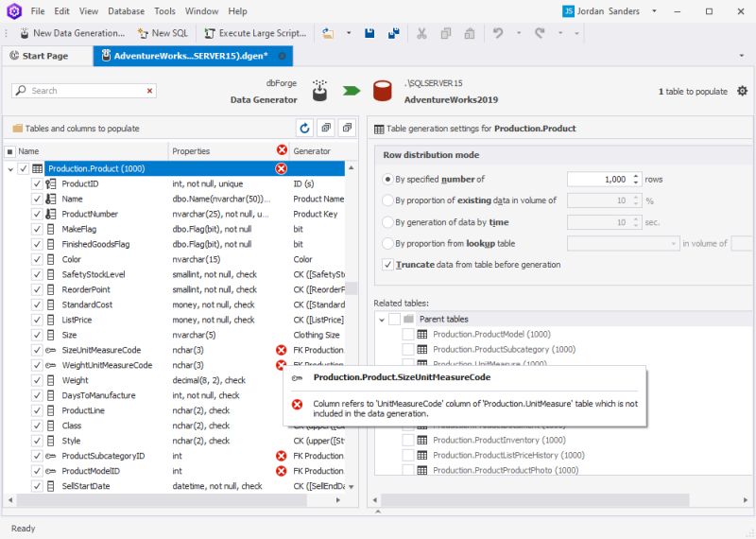Check the Production.ProductInventory related table
Image resolution: width=756 pixels, height=539 pixels.
(408, 440)
